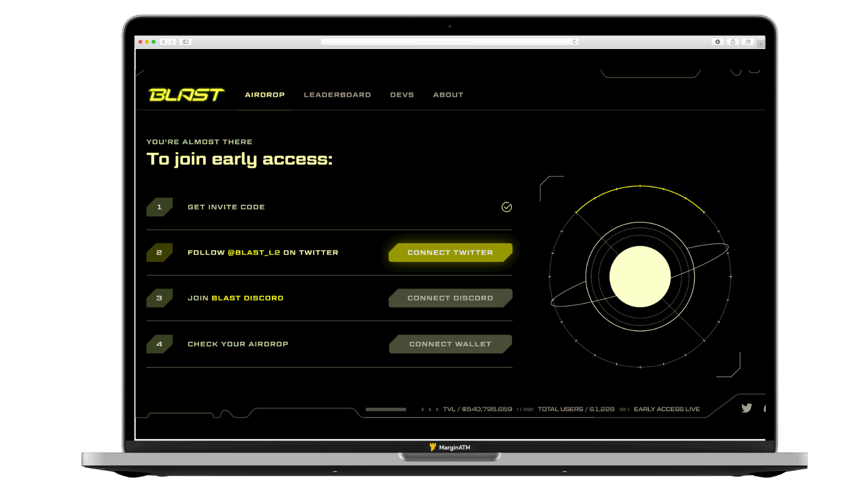Click the You're Almost There text
The width and height of the screenshot is (868, 488).
tap(199, 141)
